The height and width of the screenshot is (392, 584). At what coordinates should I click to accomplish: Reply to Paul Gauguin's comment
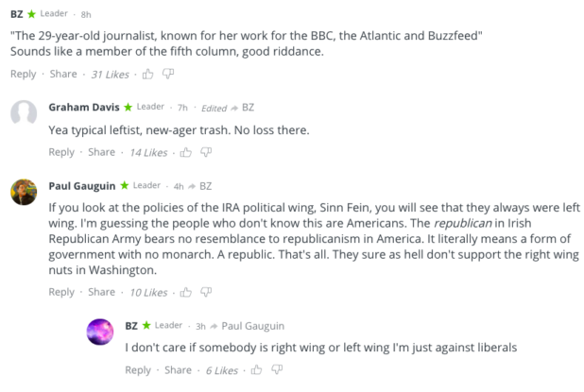[x=61, y=293]
